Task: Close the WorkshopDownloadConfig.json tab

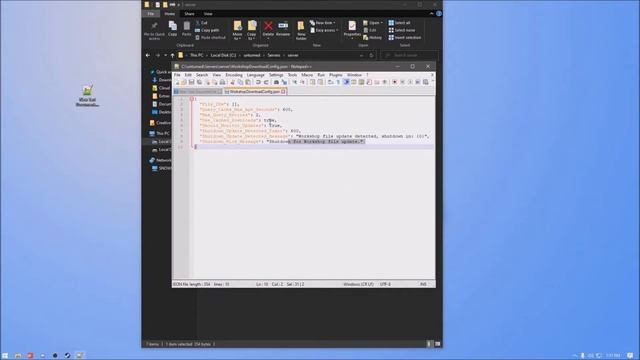Action: pyautogui.click(x=283, y=92)
